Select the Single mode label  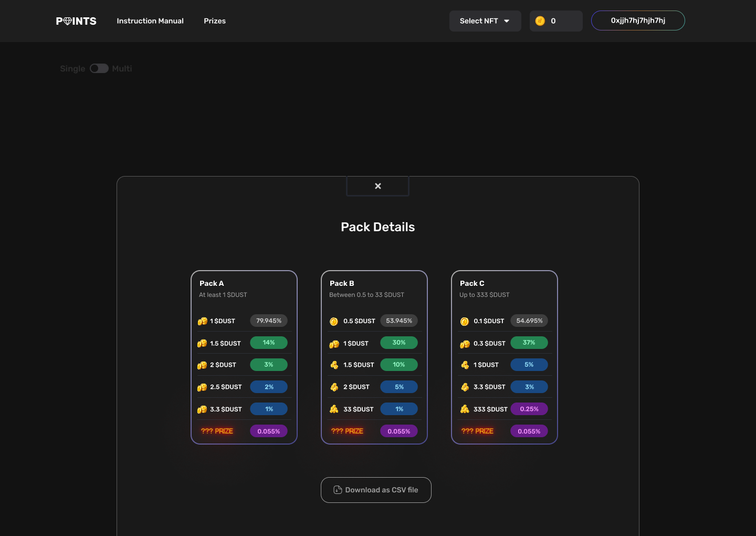(x=72, y=69)
